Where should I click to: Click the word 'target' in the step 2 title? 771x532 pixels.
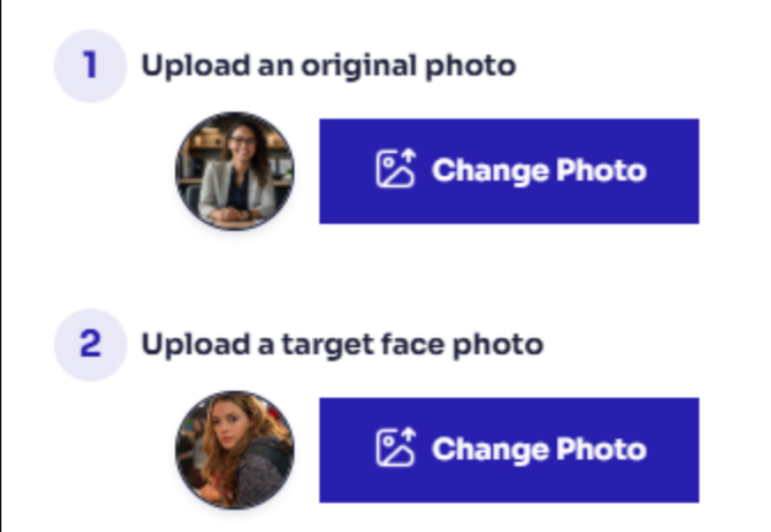(327, 346)
